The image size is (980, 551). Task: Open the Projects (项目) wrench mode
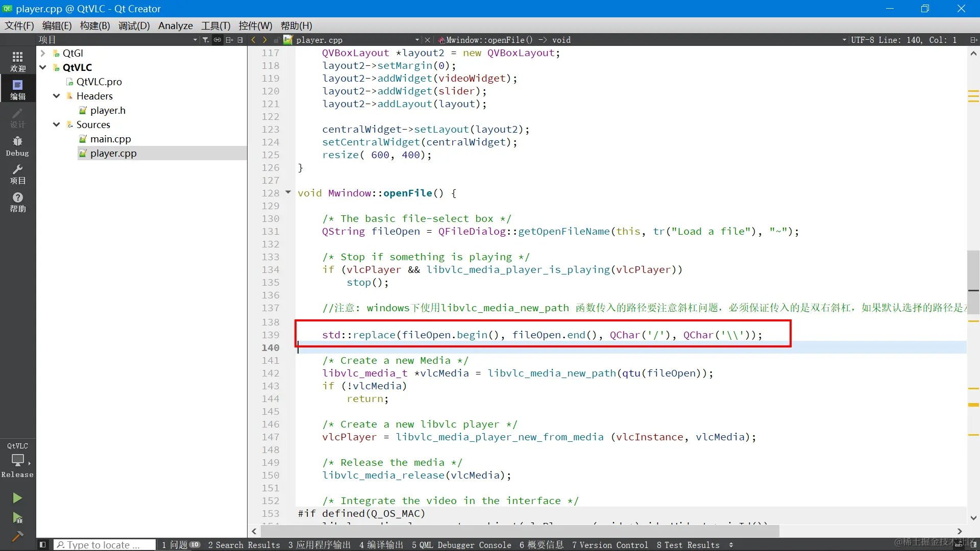coord(17,174)
